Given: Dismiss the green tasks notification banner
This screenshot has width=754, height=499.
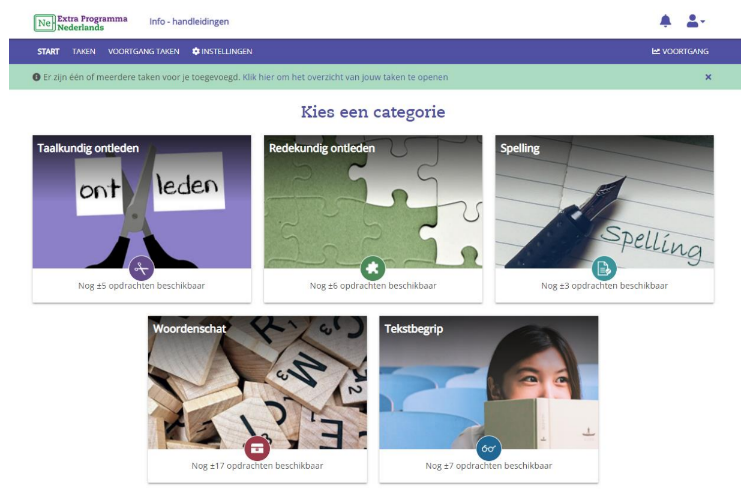Looking at the screenshot, I should click(x=708, y=77).
